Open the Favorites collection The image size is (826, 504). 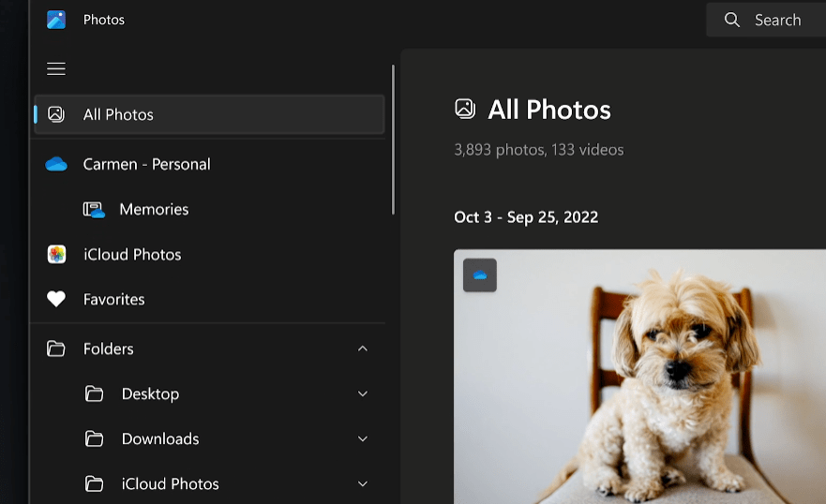pos(113,300)
